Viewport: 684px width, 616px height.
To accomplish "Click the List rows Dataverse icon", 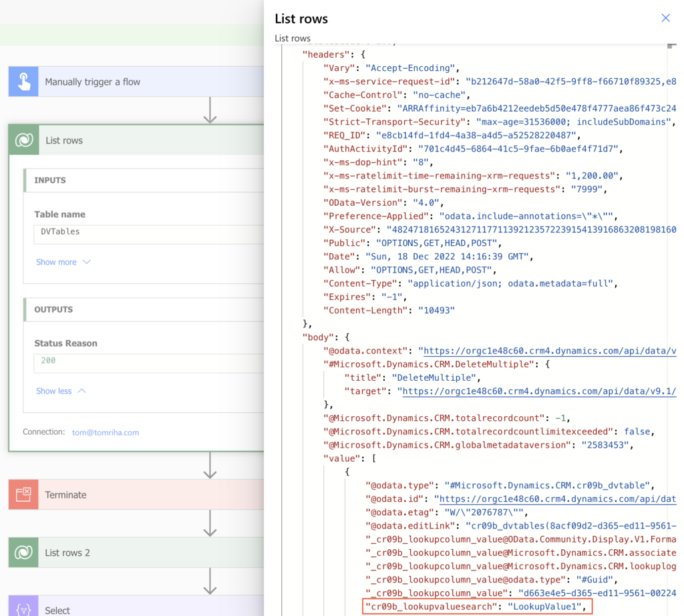I will pos(24,140).
